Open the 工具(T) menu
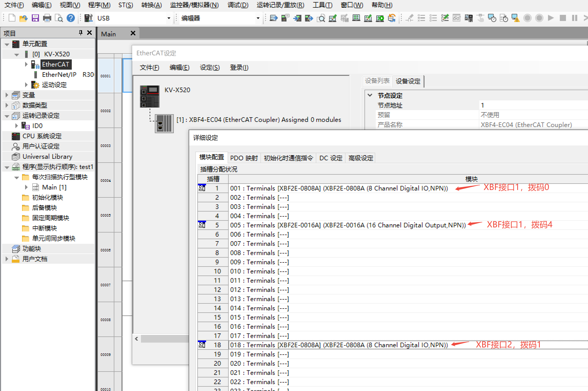Image resolution: width=588 pixels, height=391 pixels. [322, 5]
